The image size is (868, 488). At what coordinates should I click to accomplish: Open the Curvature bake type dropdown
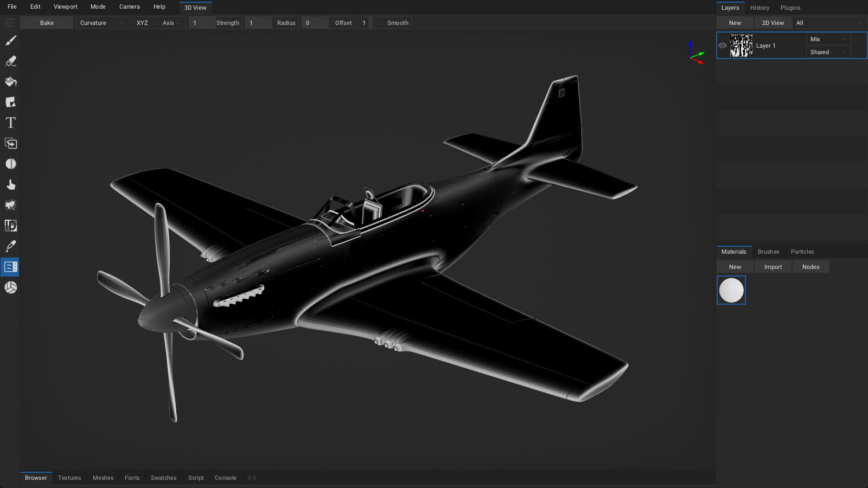point(101,23)
